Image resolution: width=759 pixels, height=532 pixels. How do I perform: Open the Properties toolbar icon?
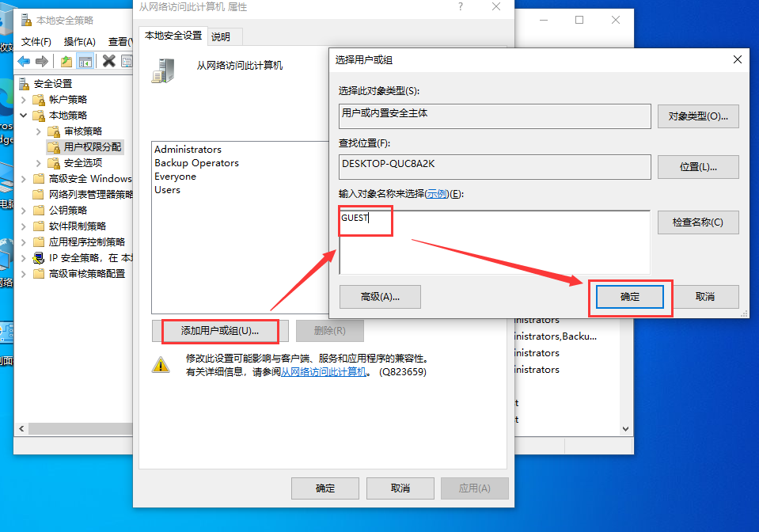127,61
